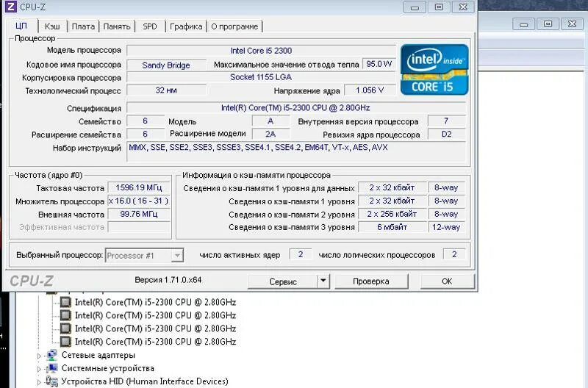Select the Память tab

coord(117,26)
